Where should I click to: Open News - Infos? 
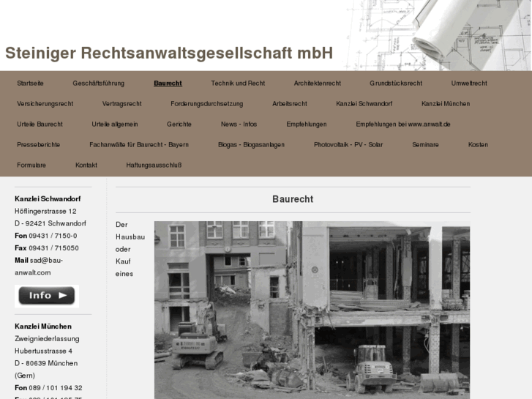tap(239, 124)
